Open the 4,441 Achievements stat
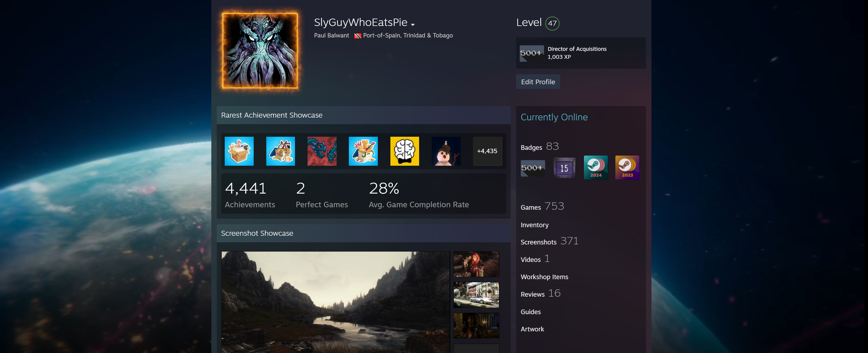The image size is (868, 353). 250,194
